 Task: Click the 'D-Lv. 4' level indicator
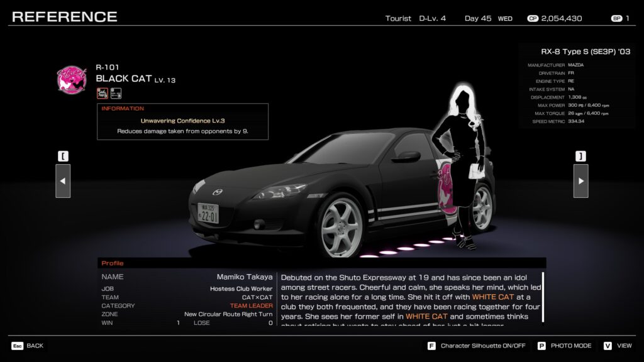coord(433,18)
